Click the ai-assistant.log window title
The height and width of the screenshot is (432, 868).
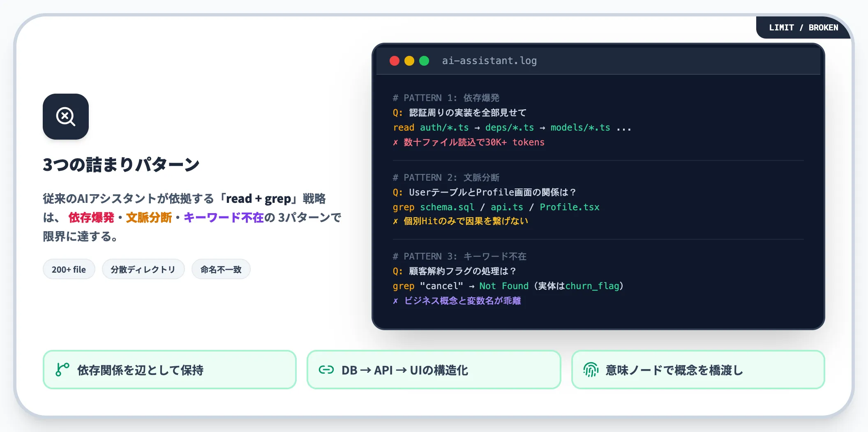pos(489,61)
